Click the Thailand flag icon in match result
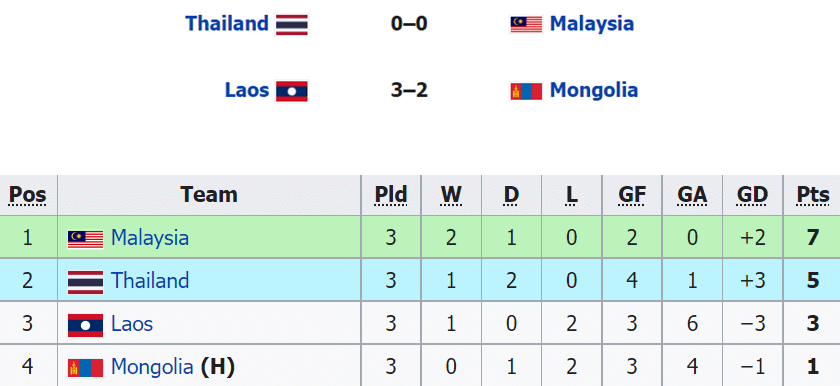 (x=291, y=25)
